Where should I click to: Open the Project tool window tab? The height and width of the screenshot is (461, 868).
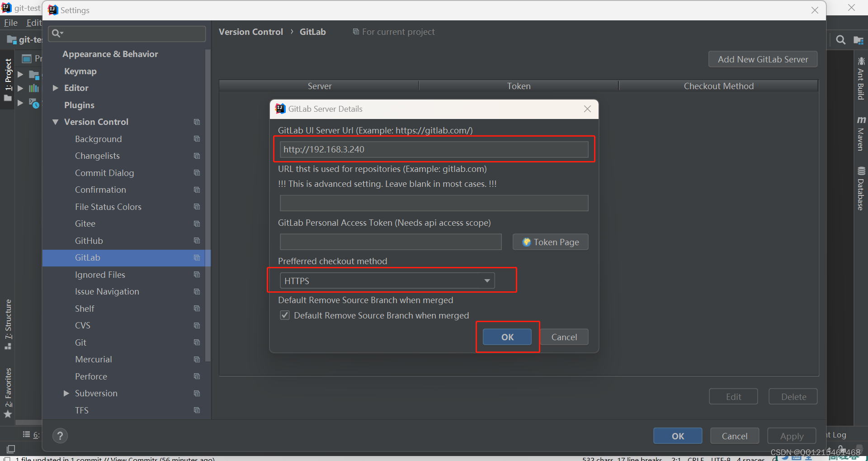pos(8,80)
